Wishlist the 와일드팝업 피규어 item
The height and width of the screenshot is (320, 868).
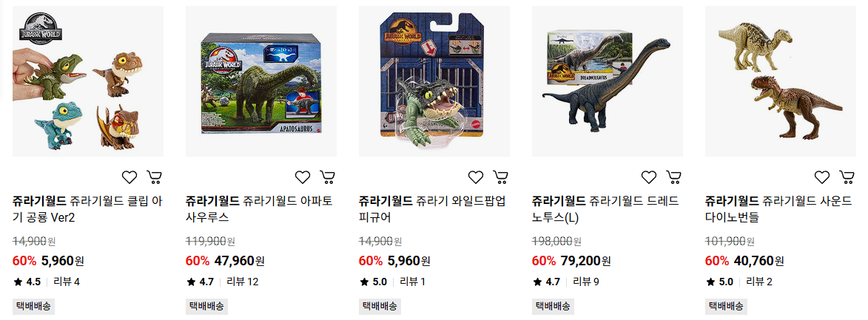(476, 177)
